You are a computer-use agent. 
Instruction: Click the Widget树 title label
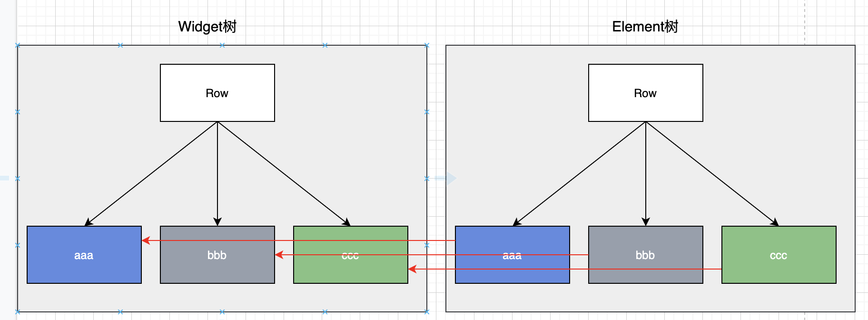click(x=207, y=27)
